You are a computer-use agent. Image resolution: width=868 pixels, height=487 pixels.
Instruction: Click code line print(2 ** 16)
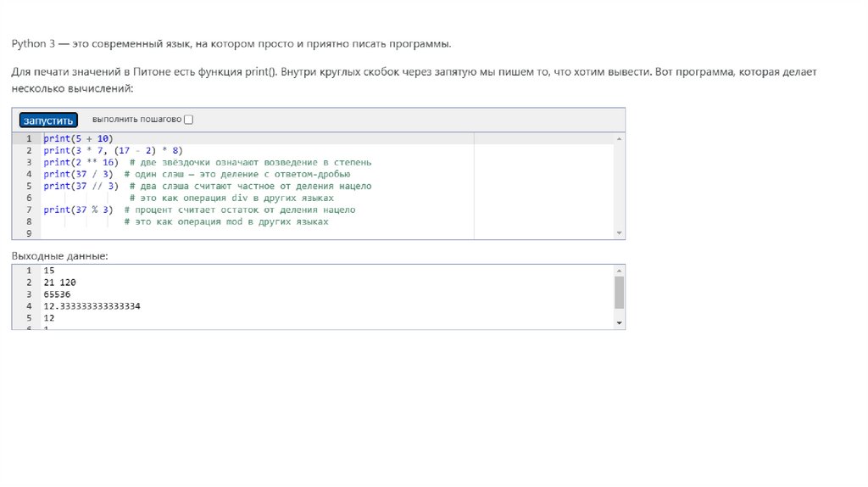(x=81, y=162)
